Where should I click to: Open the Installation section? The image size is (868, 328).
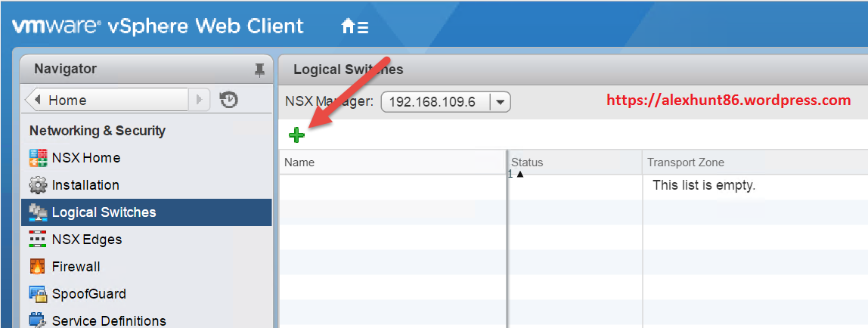point(85,185)
